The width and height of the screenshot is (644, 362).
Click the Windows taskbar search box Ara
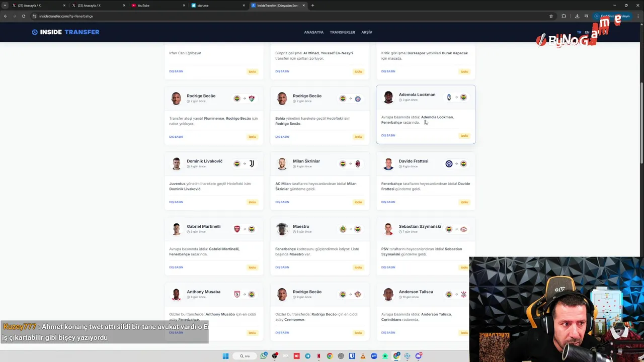point(245,356)
